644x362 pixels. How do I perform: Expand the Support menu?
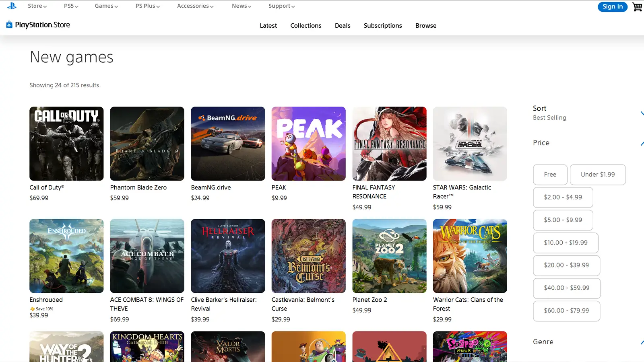click(282, 6)
